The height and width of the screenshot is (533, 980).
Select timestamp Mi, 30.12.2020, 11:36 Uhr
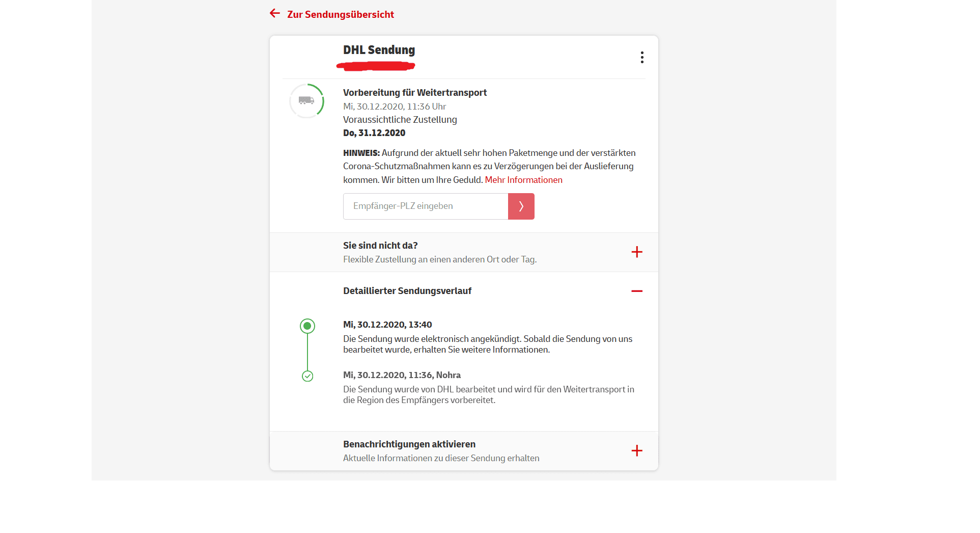tap(395, 106)
